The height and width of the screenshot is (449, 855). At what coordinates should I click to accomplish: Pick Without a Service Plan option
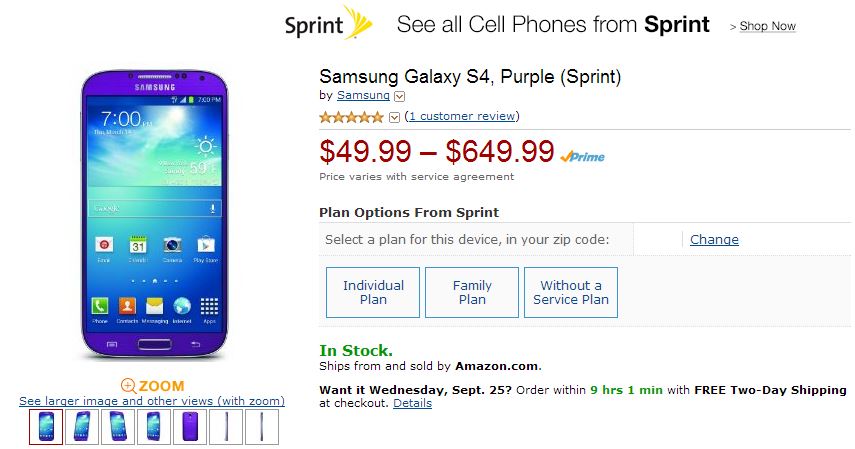[571, 292]
